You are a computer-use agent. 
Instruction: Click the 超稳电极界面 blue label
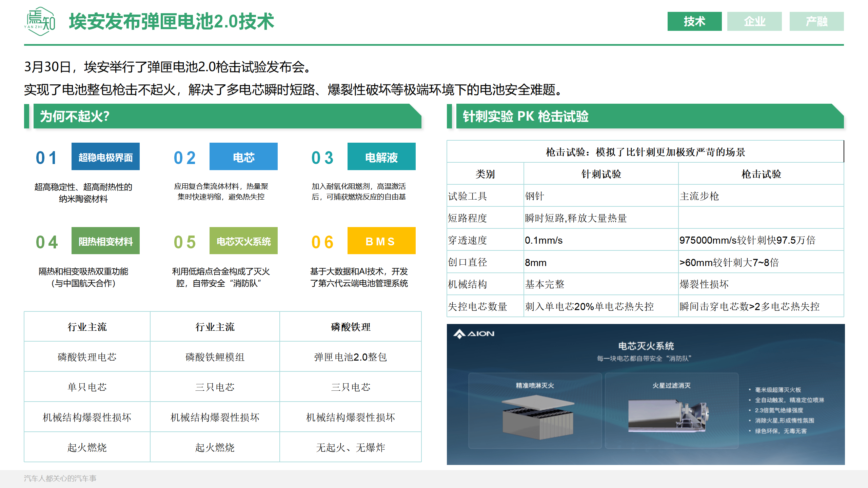[105, 156]
